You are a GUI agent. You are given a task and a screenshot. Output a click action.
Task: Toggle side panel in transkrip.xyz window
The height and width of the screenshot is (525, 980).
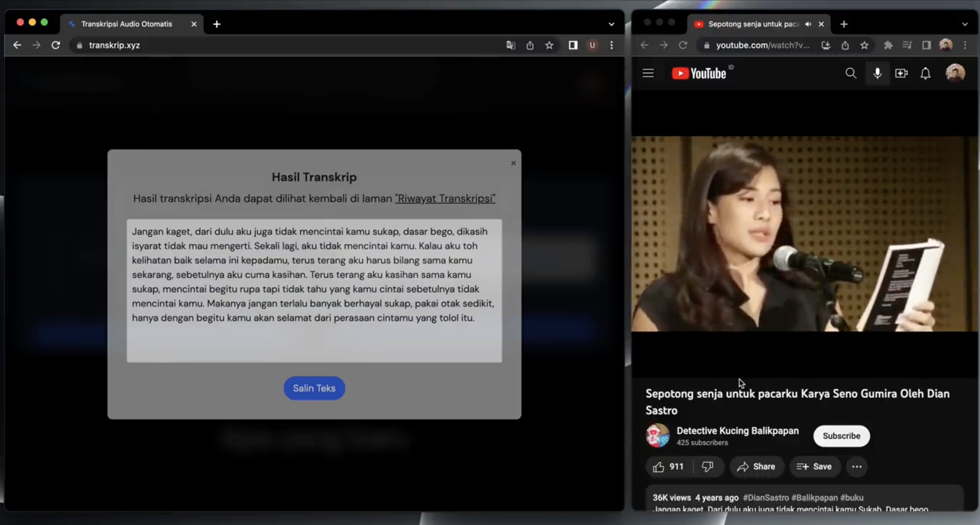(573, 45)
